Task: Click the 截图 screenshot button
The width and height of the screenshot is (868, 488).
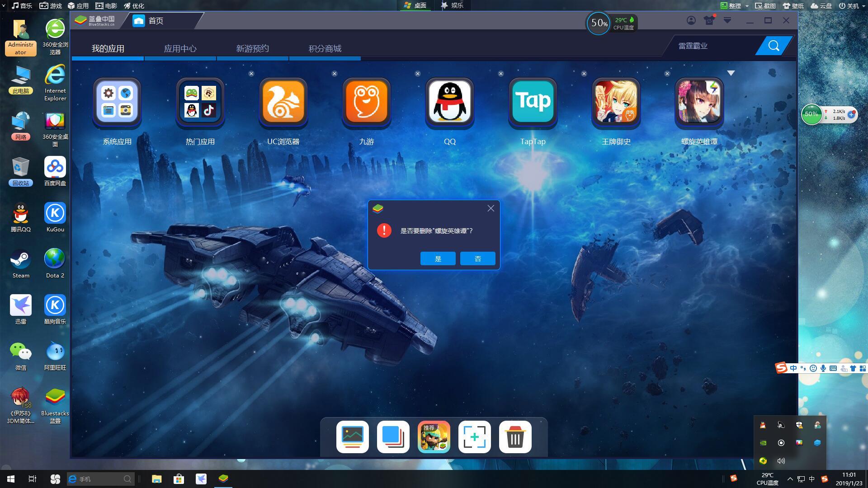Action: coord(765,6)
